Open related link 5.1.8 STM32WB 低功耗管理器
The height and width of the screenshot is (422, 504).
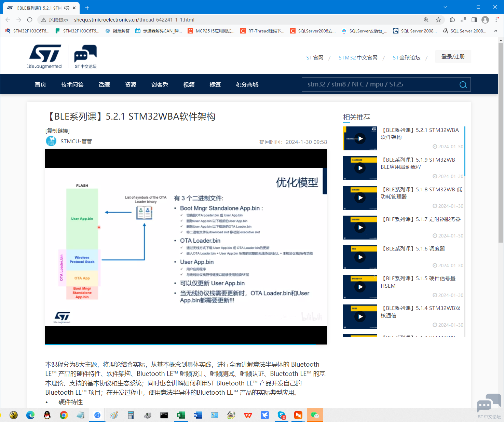tap(421, 193)
